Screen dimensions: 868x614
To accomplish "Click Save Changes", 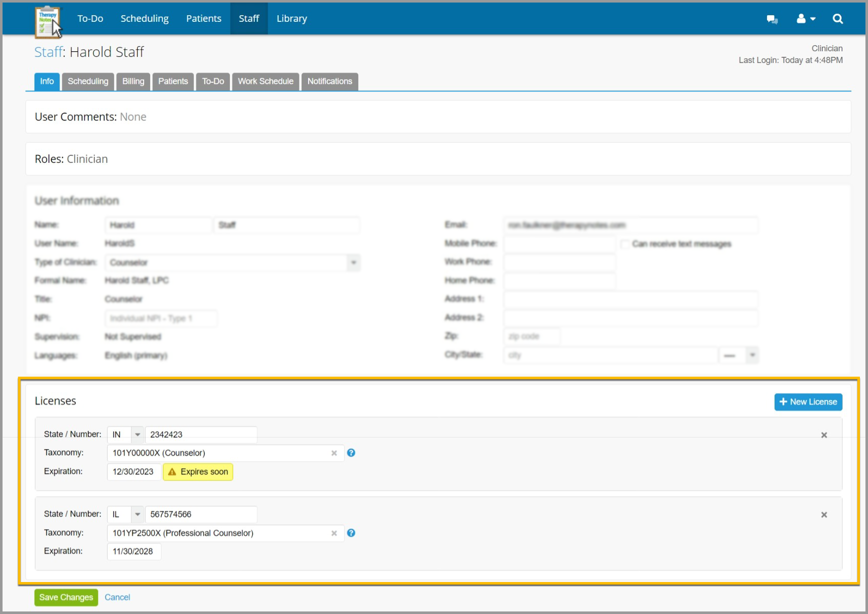I will [x=65, y=597].
